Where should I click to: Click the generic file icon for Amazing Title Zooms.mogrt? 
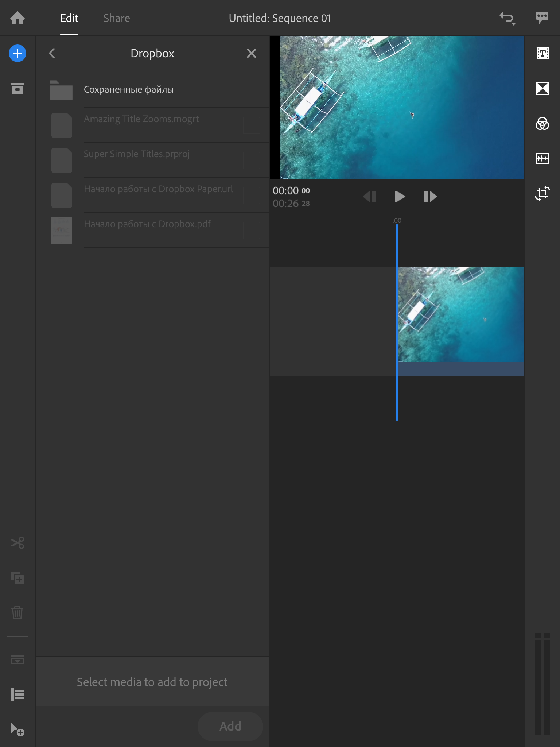62,125
